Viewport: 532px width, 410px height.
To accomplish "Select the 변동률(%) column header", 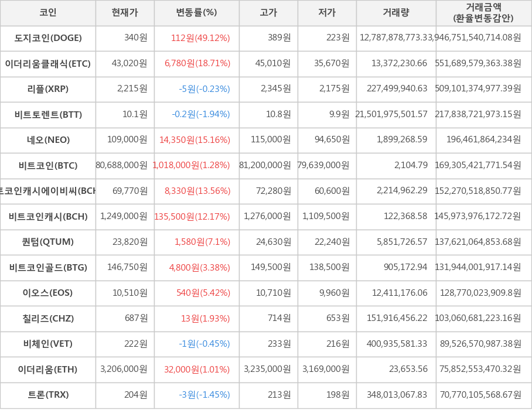I will 196,12.
